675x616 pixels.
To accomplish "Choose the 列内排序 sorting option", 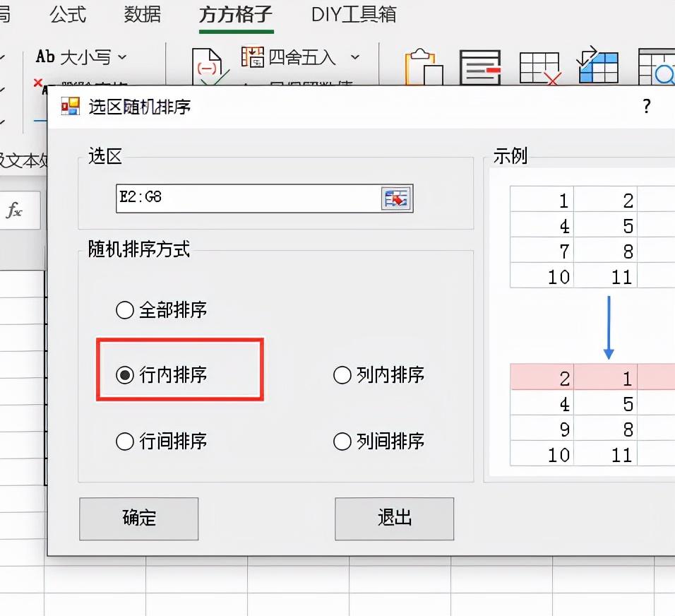I will point(343,376).
